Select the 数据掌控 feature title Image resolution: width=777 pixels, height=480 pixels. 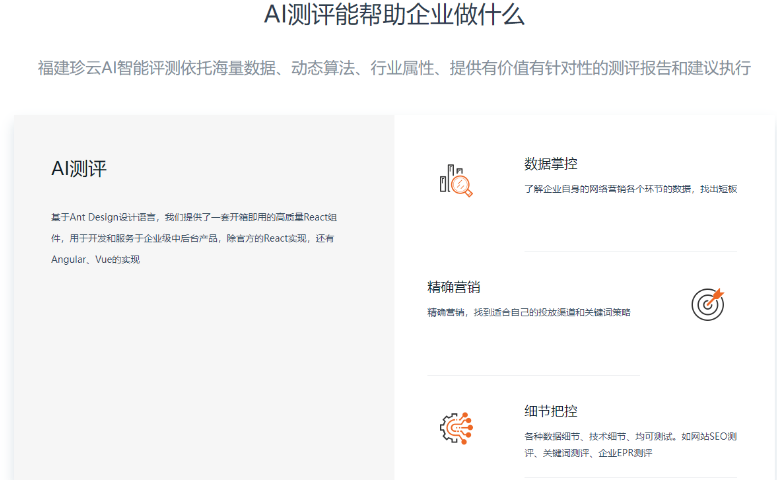coord(550,164)
